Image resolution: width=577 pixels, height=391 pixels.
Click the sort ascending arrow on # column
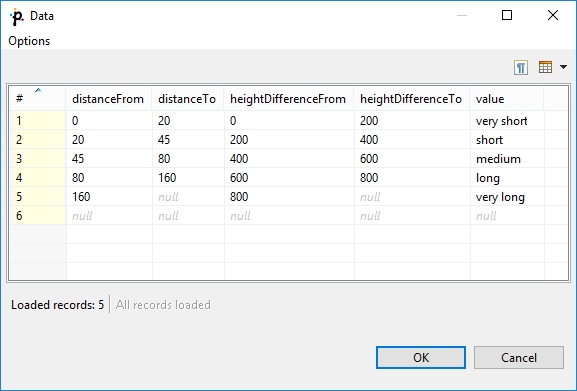click(38, 90)
